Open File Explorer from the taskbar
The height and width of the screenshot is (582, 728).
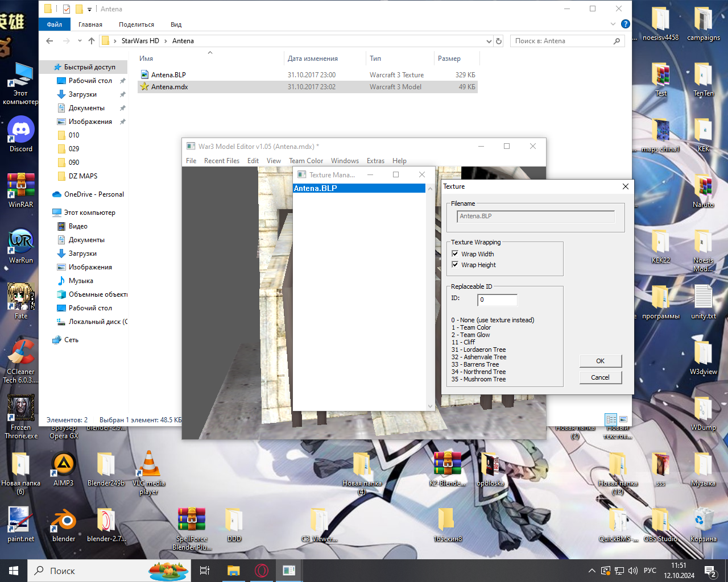coord(233,571)
